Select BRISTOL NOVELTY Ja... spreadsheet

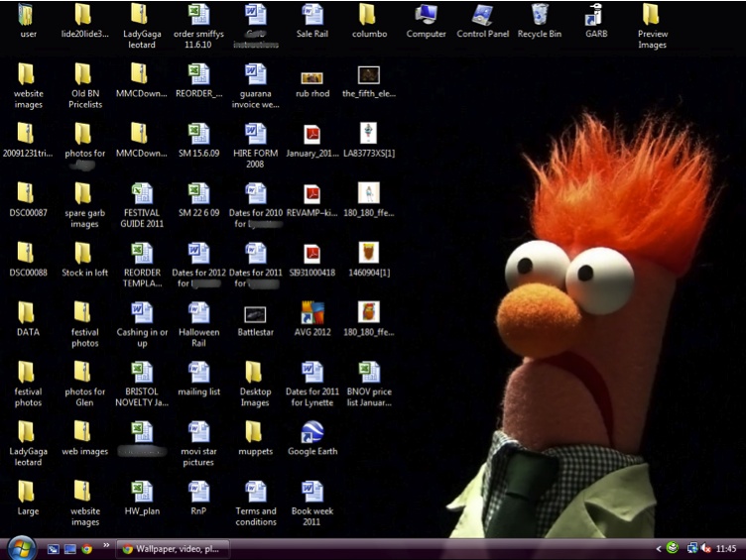[x=142, y=385]
